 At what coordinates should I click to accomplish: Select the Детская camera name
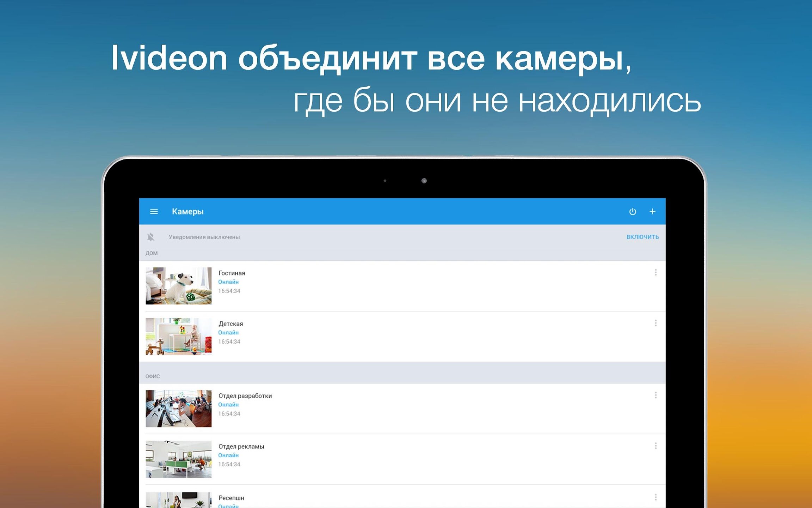(230, 324)
